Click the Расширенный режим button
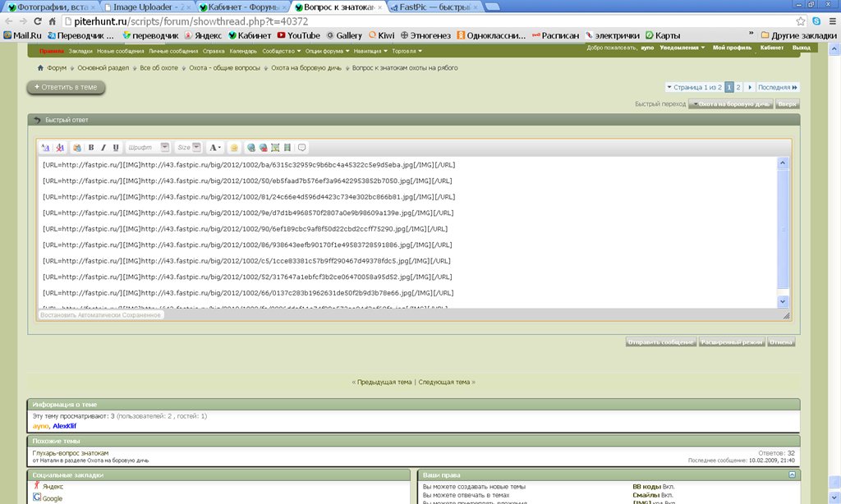Viewport: 841px width, 504px height. (x=732, y=342)
